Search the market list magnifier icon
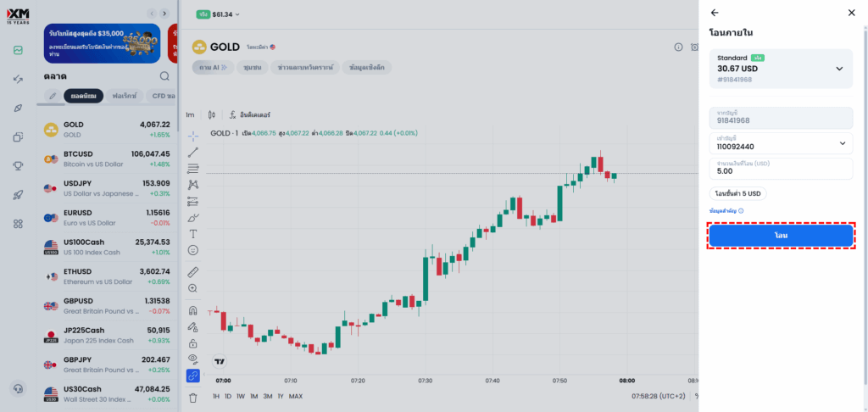Screen dimensions: 868x412 tap(164, 76)
